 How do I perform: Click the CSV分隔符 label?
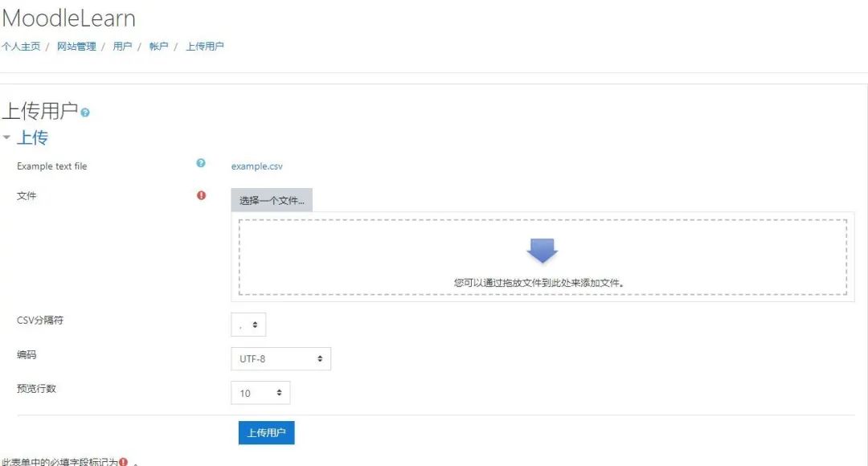pos(40,320)
